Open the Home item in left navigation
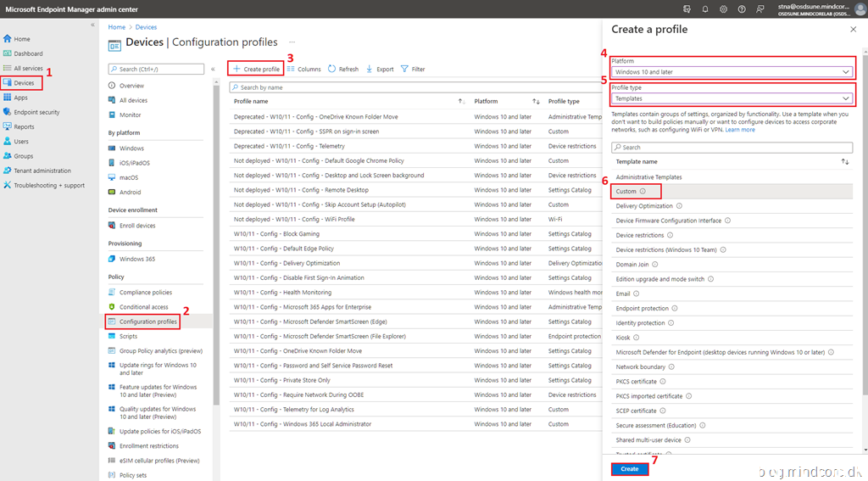This screenshot has height=481, width=868. click(x=17, y=39)
